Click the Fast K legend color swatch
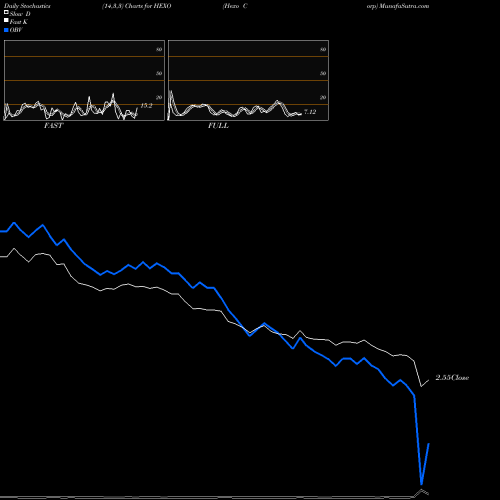This screenshot has height=500, width=500. pos(6,21)
